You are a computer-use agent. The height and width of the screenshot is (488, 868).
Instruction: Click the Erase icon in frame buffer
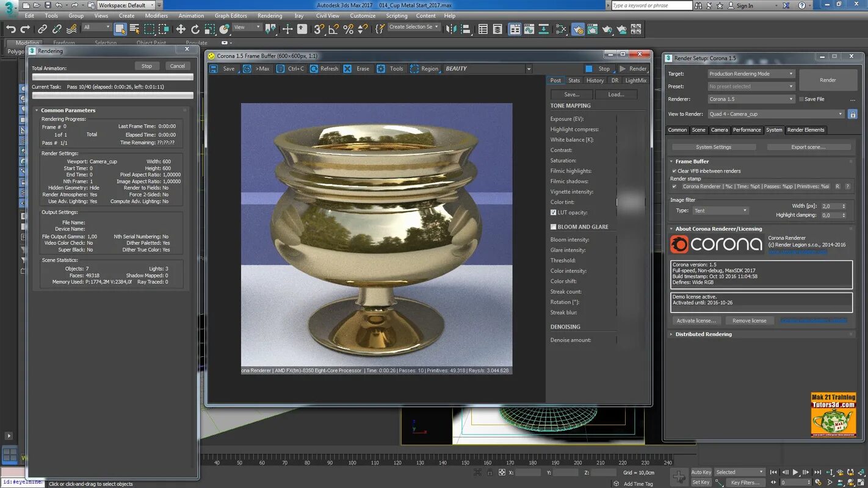click(x=347, y=69)
